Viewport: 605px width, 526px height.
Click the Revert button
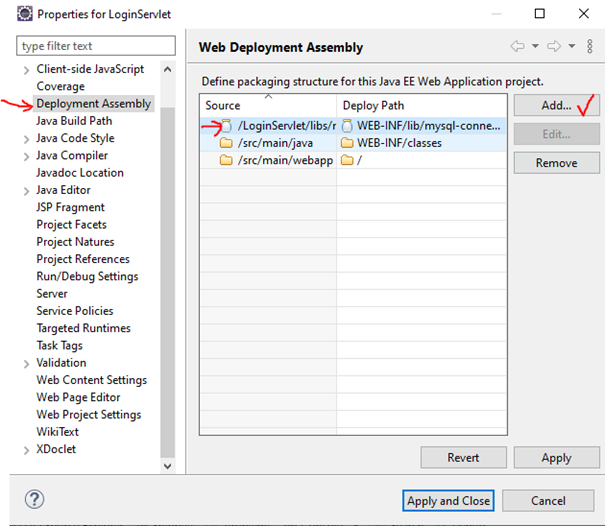tap(463, 458)
